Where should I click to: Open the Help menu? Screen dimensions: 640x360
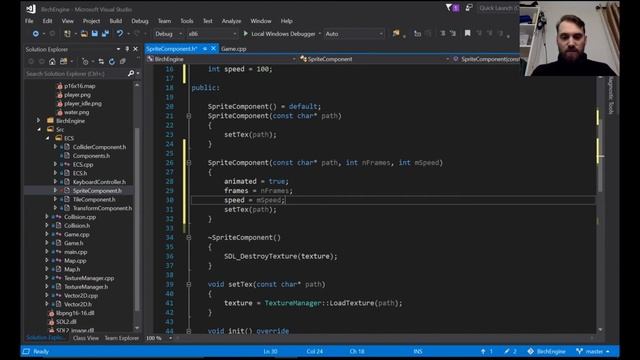287,21
